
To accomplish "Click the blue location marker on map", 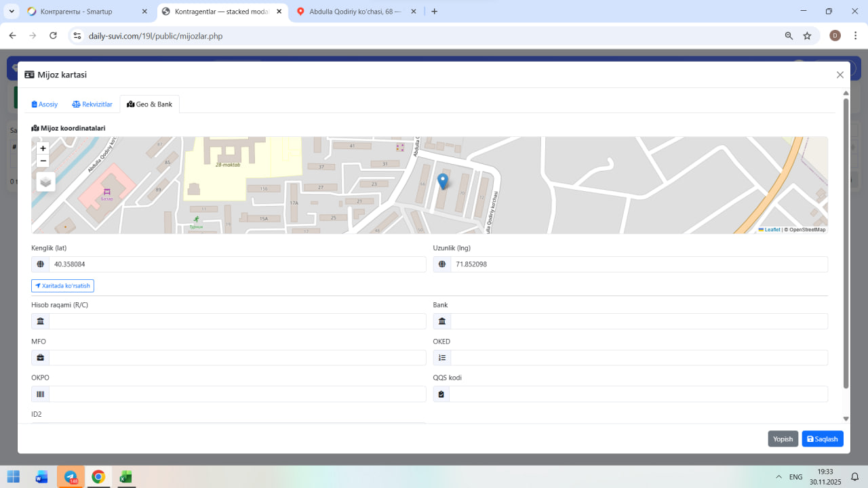I will pos(443,181).
